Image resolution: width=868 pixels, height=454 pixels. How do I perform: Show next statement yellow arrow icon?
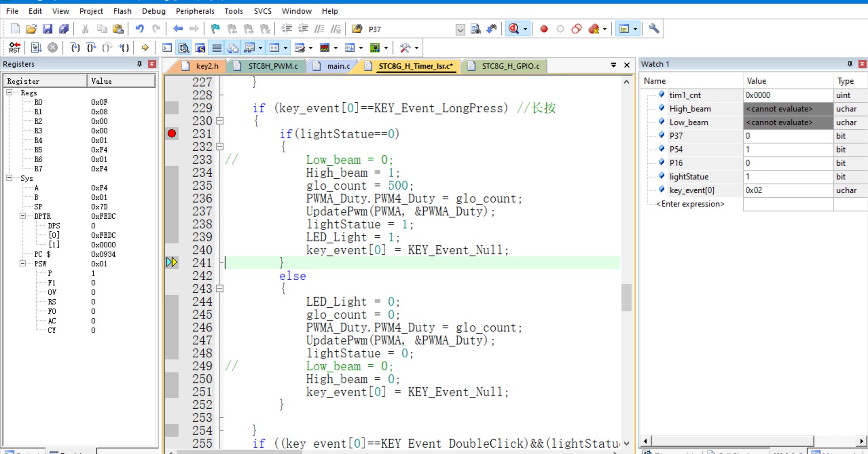click(x=145, y=48)
